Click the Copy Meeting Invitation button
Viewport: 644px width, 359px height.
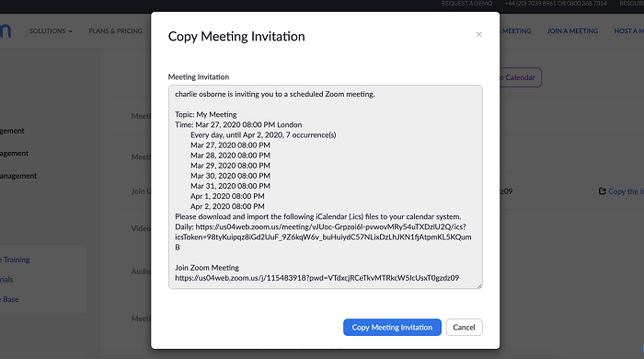[x=392, y=328]
